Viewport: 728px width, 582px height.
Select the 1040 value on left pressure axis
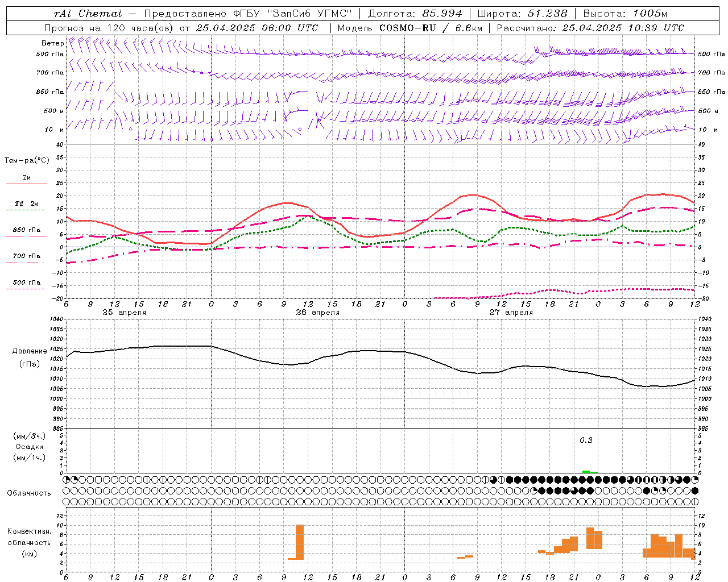(55, 319)
